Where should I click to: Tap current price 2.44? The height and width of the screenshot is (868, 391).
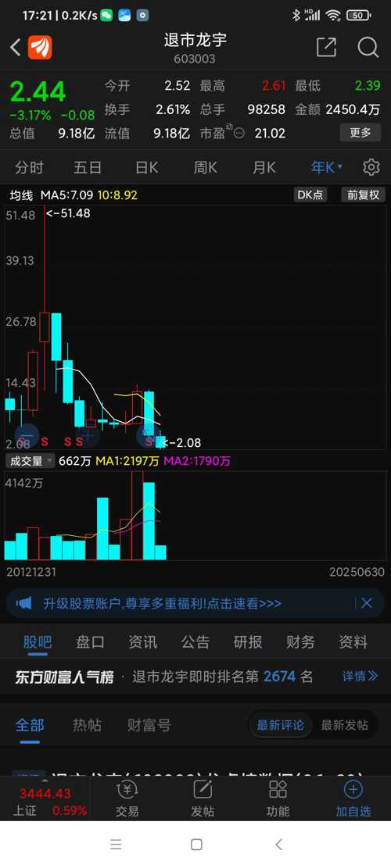coord(38,91)
